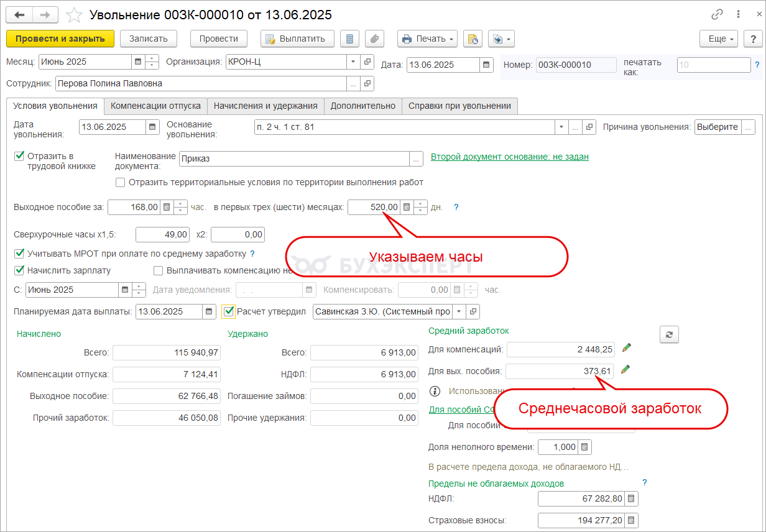766x532 pixels.
Task: Go back with the left arrow button
Action: coord(19,15)
